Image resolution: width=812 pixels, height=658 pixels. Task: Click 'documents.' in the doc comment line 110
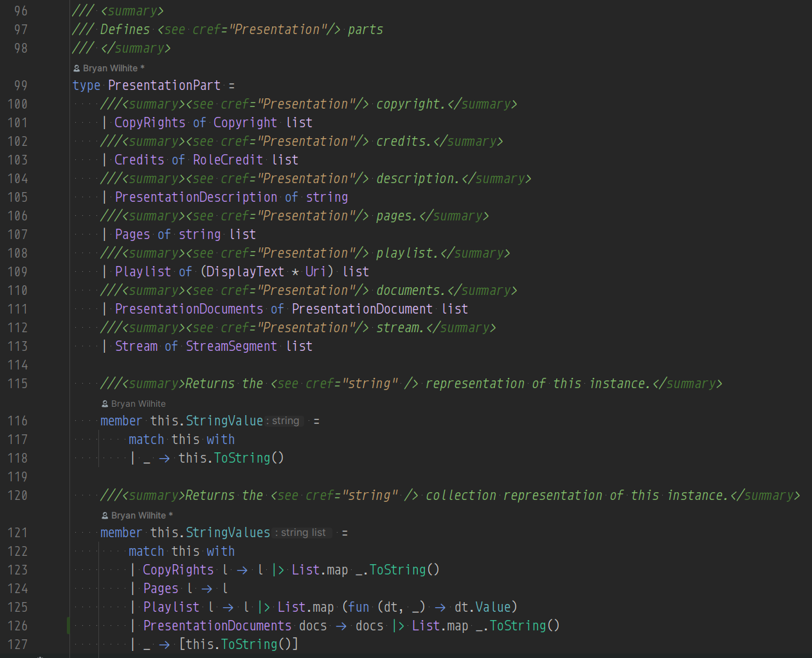point(411,290)
